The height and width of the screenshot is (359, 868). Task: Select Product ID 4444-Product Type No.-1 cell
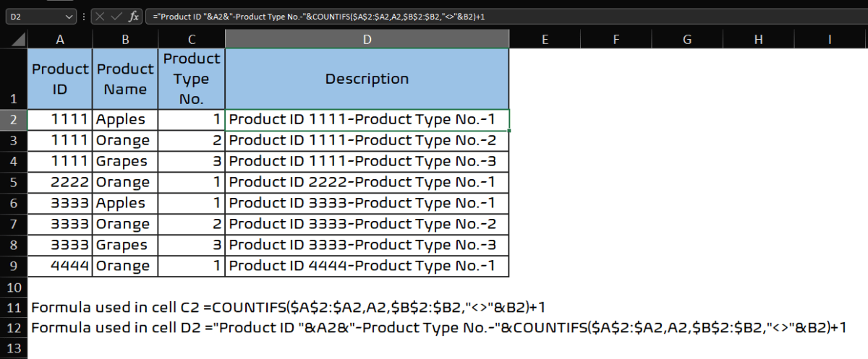click(x=367, y=267)
